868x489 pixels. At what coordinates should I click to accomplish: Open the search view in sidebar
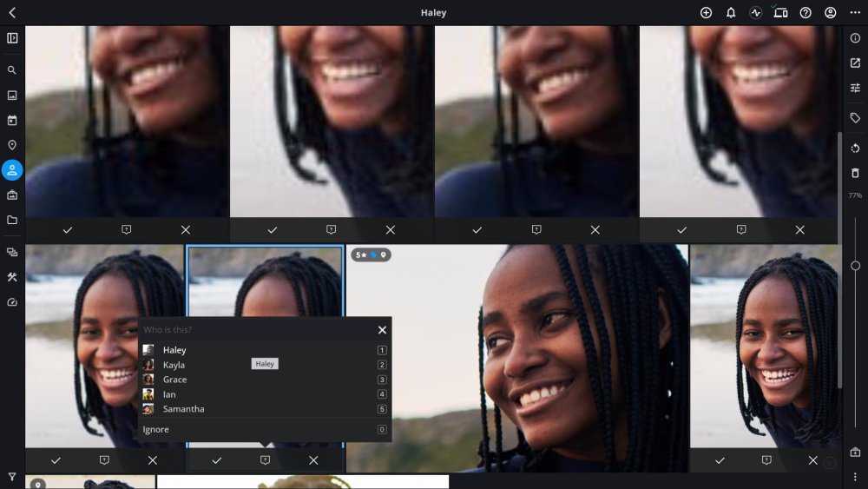(x=11, y=70)
